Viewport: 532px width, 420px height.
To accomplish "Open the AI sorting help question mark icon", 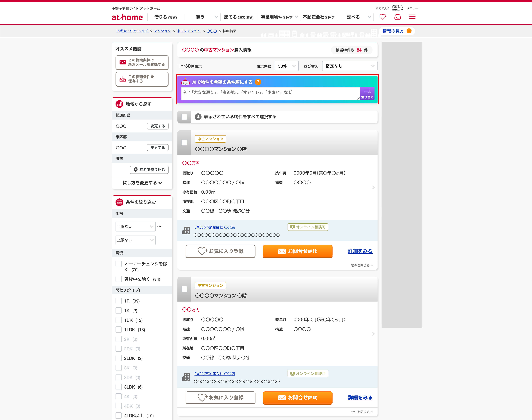I will (258, 82).
